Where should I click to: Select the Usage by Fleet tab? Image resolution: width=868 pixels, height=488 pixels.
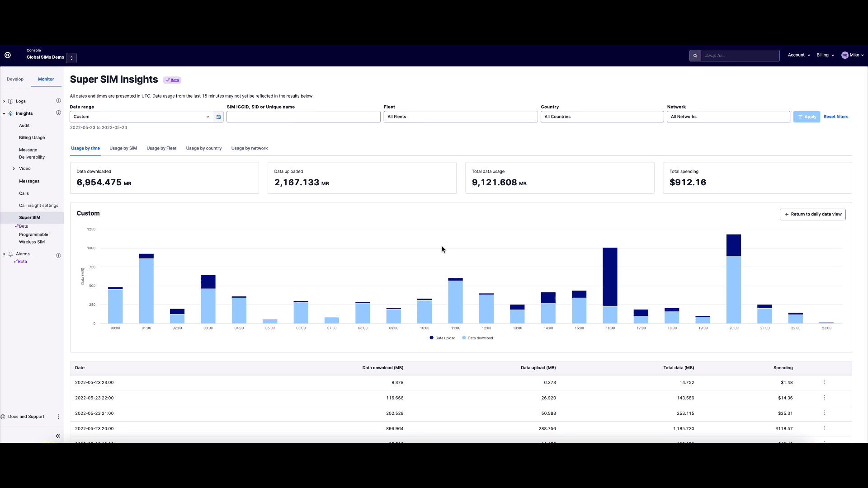click(x=161, y=148)
